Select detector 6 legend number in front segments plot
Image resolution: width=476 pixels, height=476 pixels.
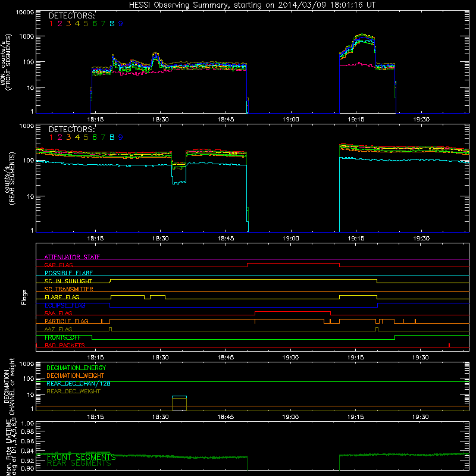(95, 24)
